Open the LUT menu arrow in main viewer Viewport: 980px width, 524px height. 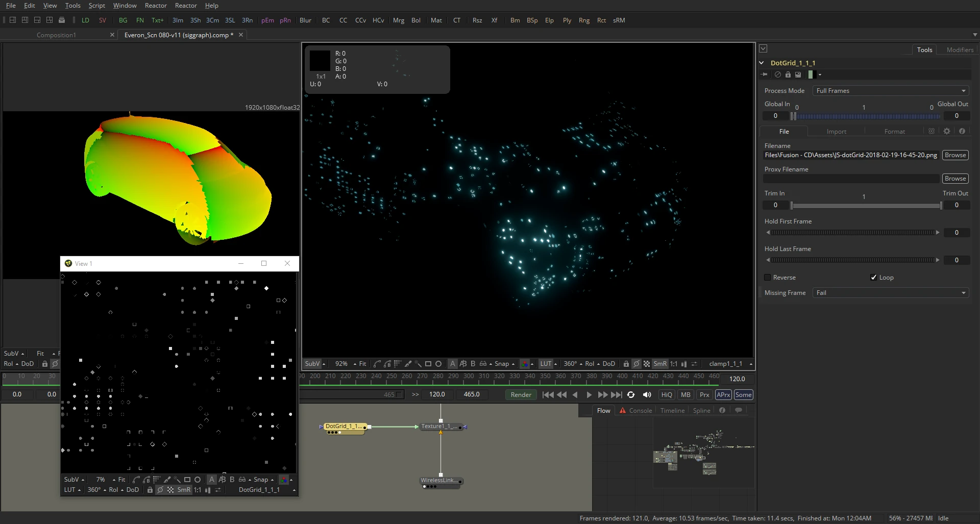[555, 364]
